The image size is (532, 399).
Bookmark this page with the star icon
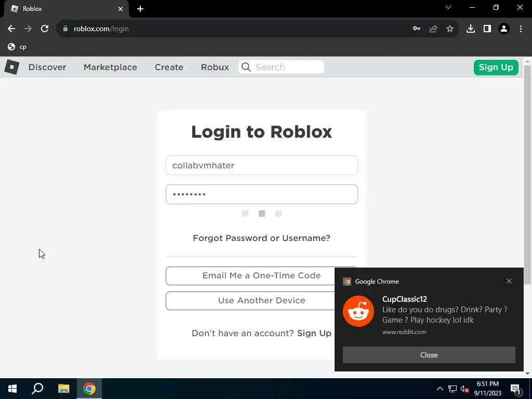pyautogui.click(x=450, y=29)
